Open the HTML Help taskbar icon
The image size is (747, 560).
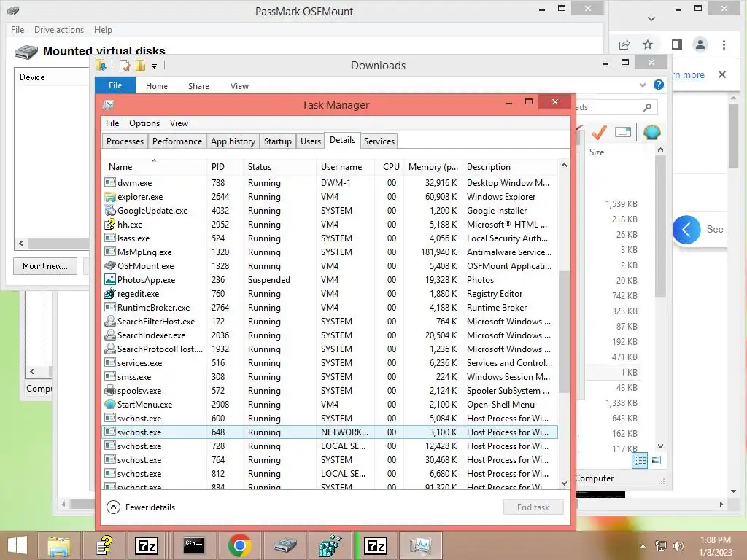104,545
